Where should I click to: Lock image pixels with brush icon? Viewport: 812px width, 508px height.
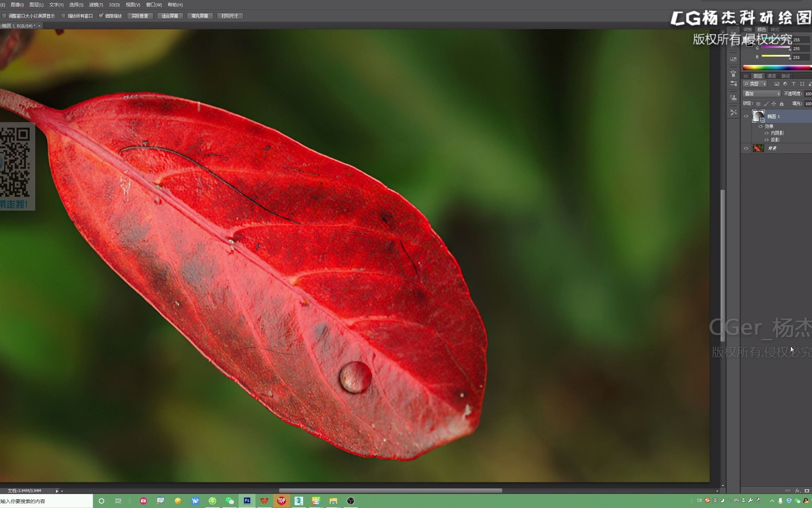pyautogui.click(x=766, y=104)
